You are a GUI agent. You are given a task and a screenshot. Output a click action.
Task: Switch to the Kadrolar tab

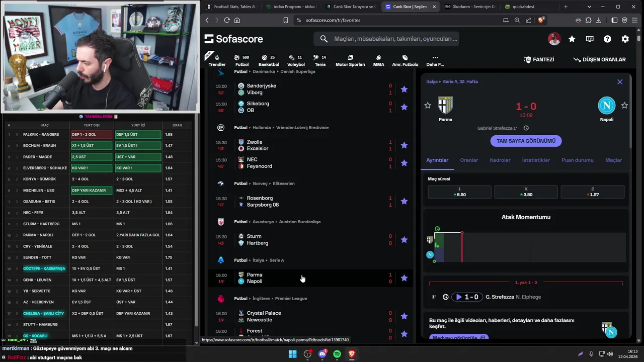500,160
